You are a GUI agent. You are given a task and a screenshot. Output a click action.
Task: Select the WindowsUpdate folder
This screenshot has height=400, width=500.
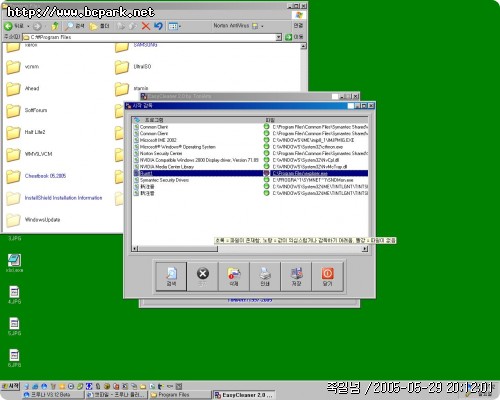pyautogui.click(x=33, y=220)
